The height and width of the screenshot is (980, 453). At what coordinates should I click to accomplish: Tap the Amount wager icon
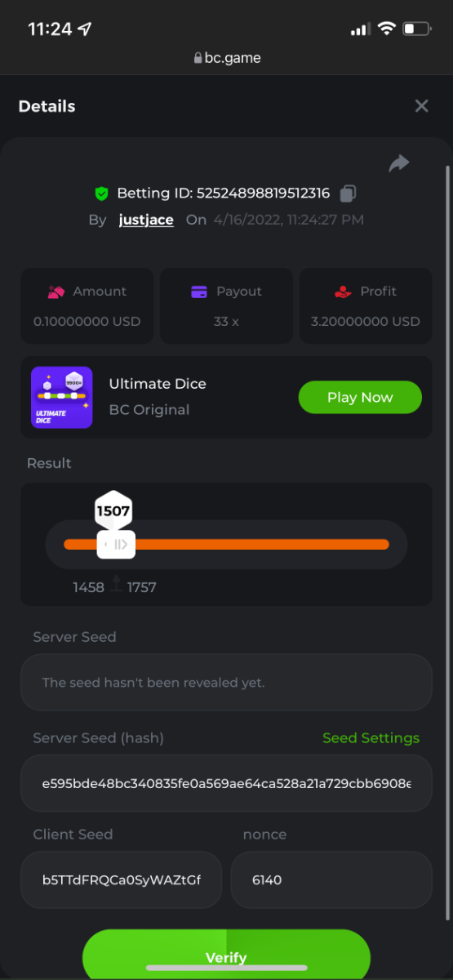click(x=56, y=292)
